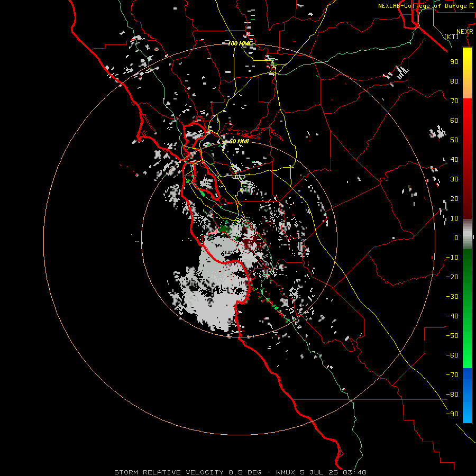This screenshot has width=476, height=476.
Task: Click the positive '50' knots scale label
Action: point(454,140)
